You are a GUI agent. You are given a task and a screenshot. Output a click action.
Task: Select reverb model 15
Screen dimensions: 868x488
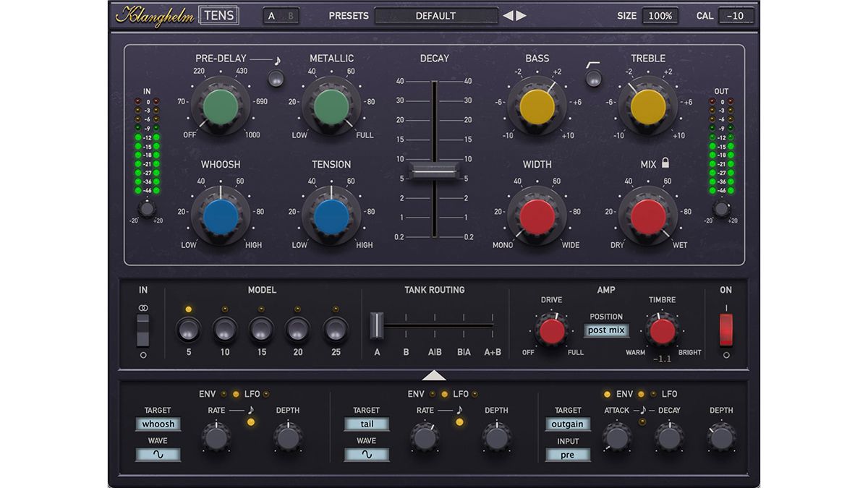[261, 331]
